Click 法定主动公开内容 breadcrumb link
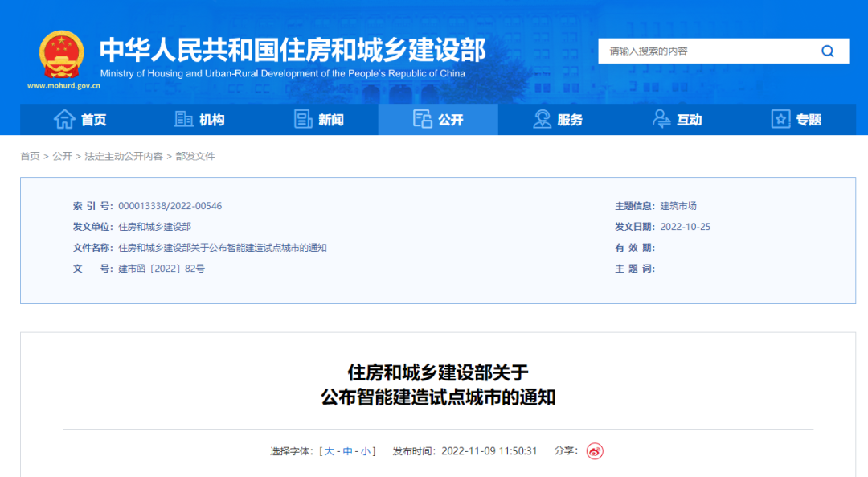This screenshot has width=868, height=477. click(x=124, y=156)
